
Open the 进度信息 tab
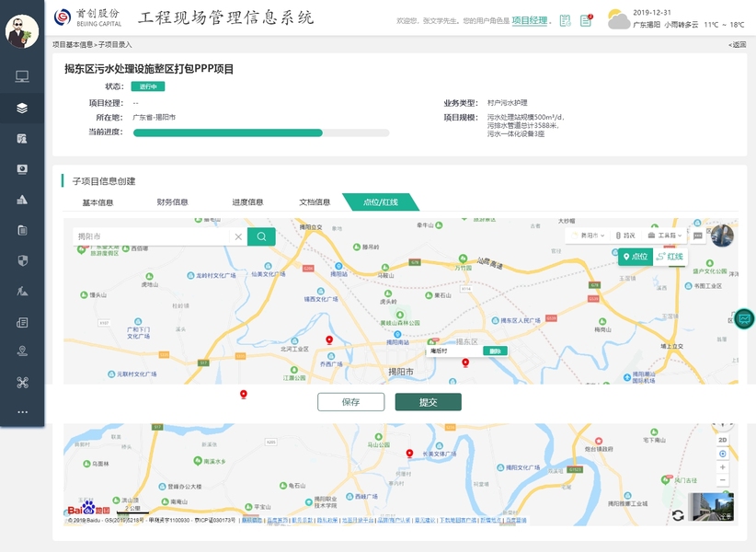click(x=247, y=202)
